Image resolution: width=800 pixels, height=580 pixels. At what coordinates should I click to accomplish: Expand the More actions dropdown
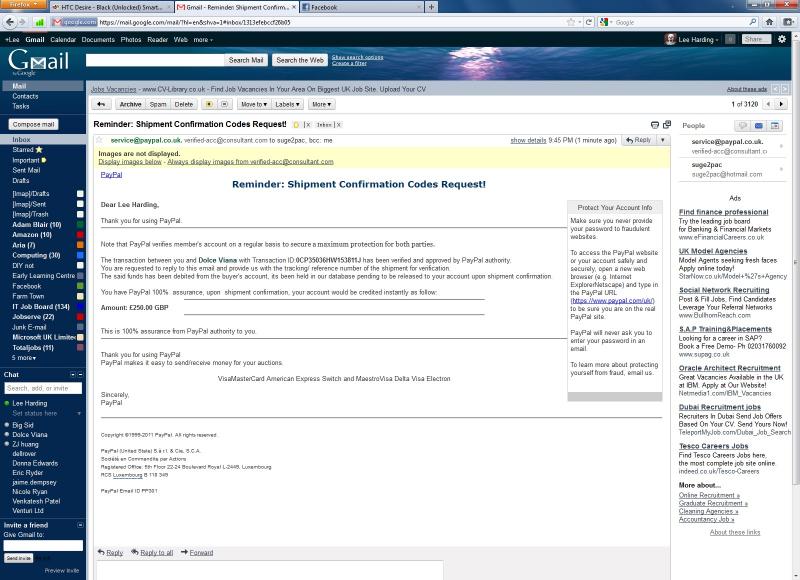[x=320, y=104]
